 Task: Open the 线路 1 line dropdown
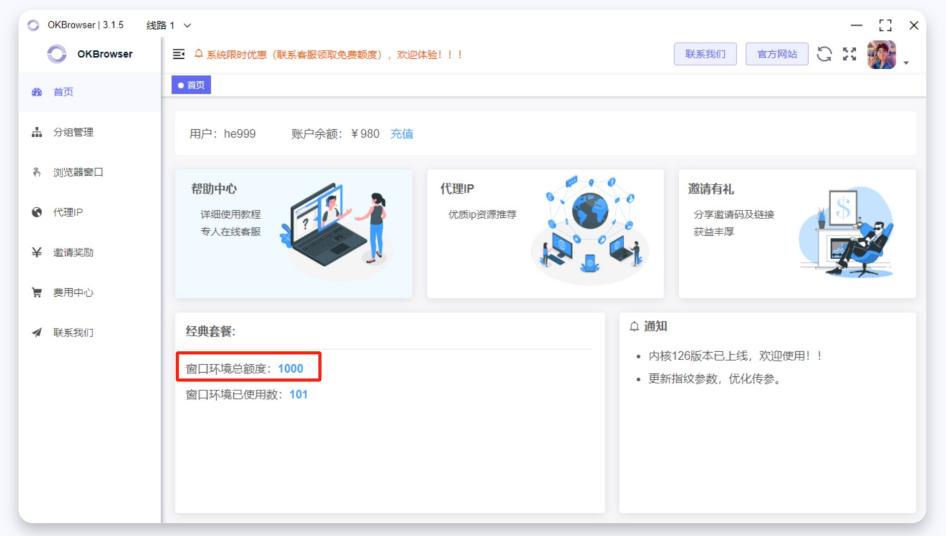tap(168, 25)
